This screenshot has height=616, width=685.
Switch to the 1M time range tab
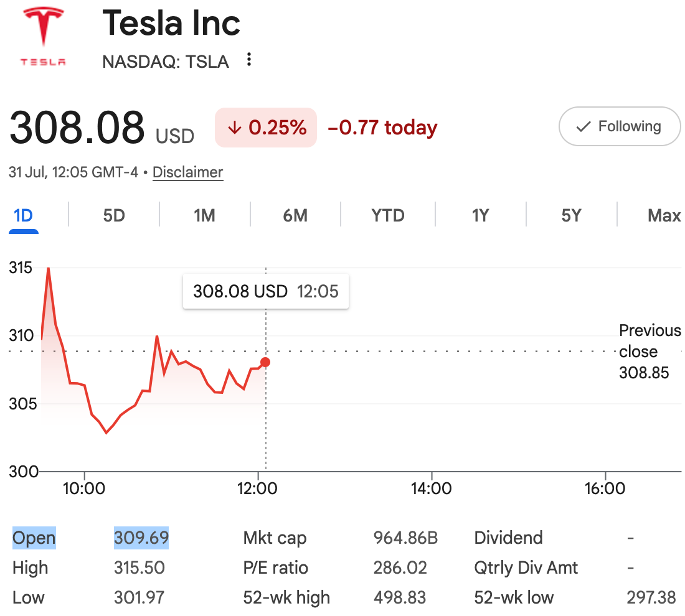point(204,216)
